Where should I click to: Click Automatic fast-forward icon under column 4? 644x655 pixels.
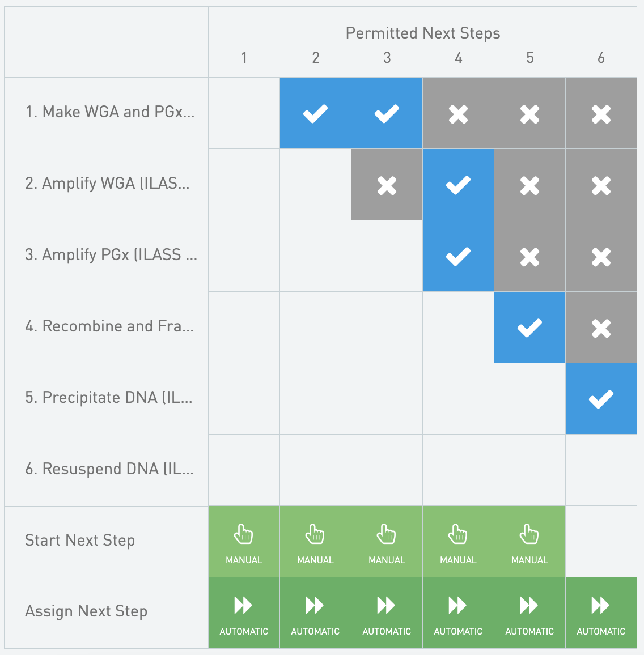coord(458,605)
